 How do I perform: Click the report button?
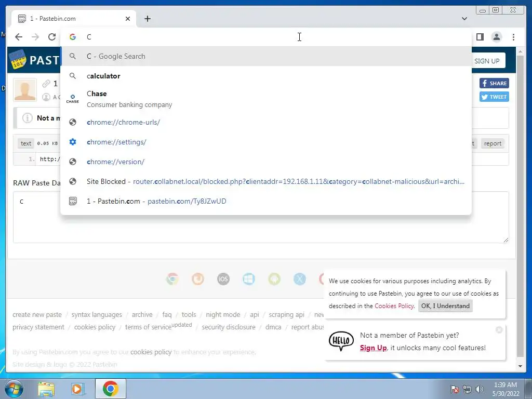(x=493, y=143)
